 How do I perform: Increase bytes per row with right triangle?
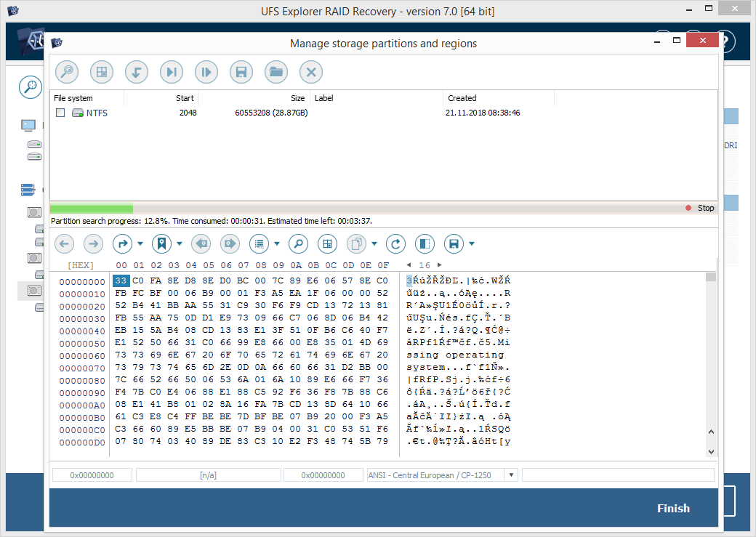[439, 265]
